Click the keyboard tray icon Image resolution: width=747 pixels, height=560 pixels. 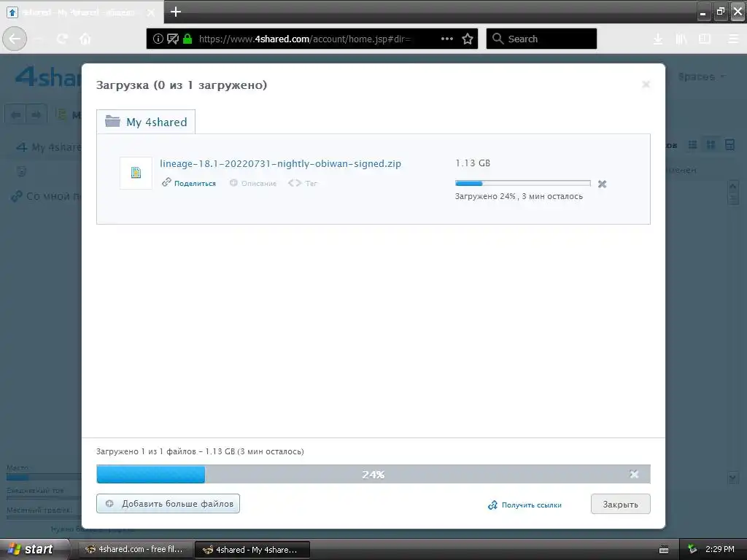(664, 550)
